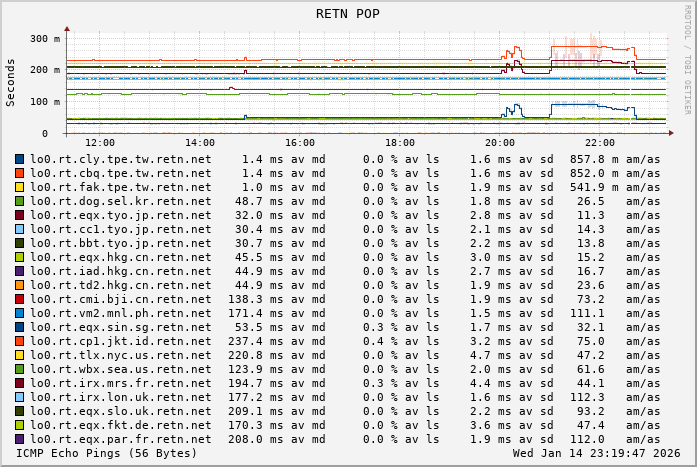Click the RRDTOOL / TOBI OETIKER watermark
Image resolution: width=697 pixels, height=467 pixels.
point(688,58)
